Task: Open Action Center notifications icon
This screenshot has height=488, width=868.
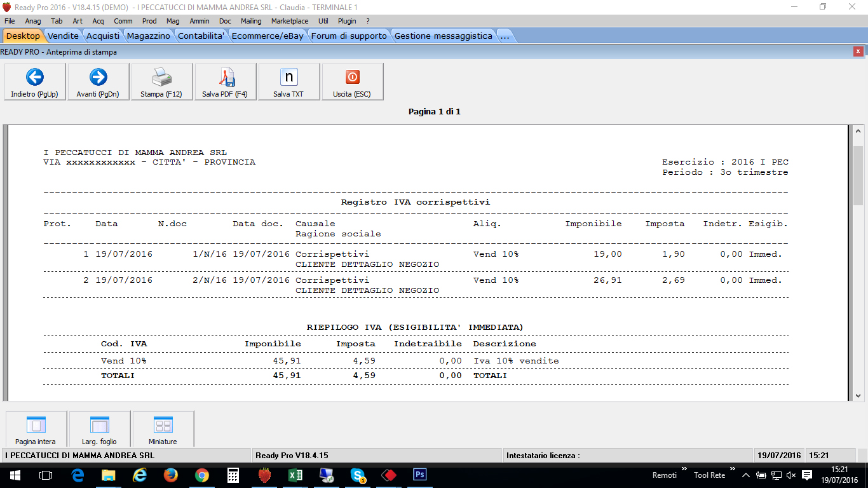Action: pyautogui.click(x=807, y=475)
